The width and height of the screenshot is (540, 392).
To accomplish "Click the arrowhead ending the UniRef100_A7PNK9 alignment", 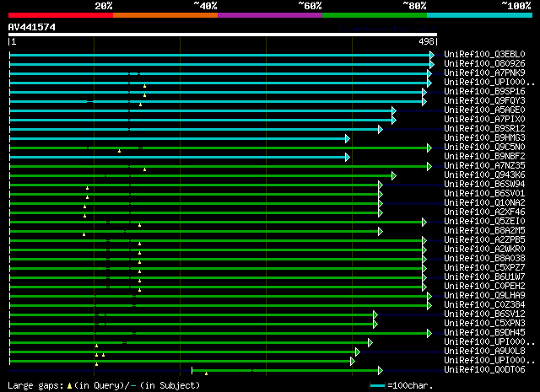I will point(429,73).
